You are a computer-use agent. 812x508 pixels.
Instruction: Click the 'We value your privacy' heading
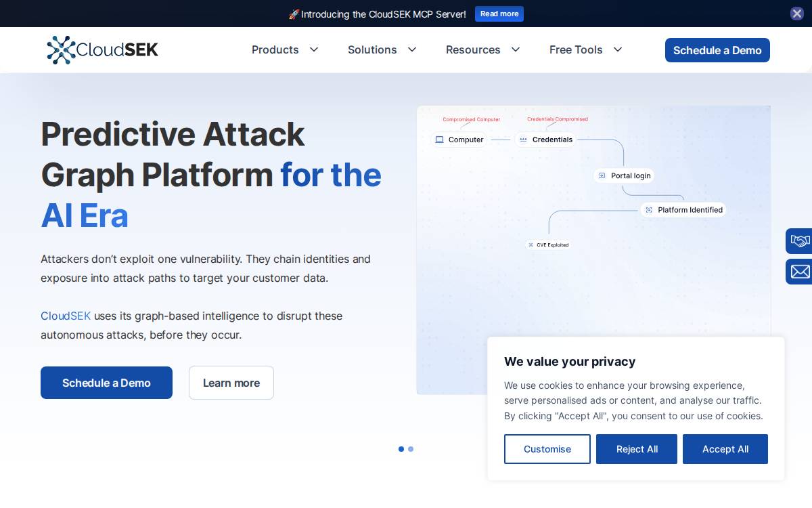point(570,361)
